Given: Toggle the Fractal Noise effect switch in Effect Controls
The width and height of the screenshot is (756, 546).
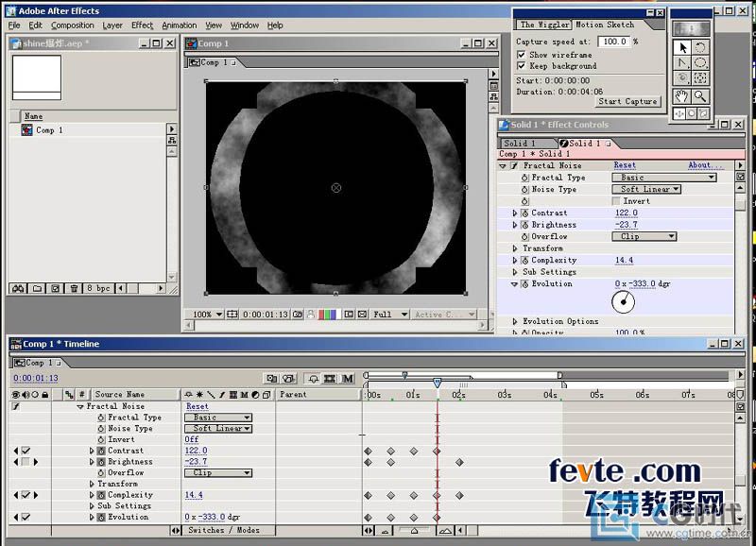Looking at the screenshot, I should point(514,165).
